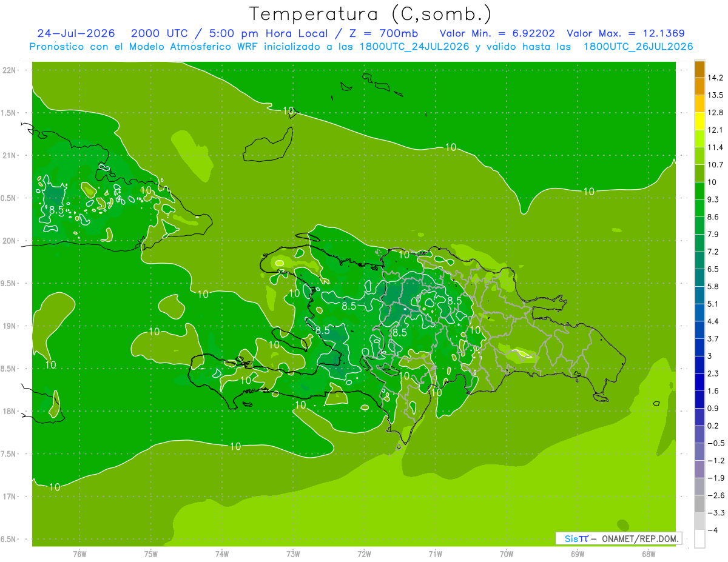Click the '10.7' color scale value
The width and height of the screenshot is (728, 562).
716,165
